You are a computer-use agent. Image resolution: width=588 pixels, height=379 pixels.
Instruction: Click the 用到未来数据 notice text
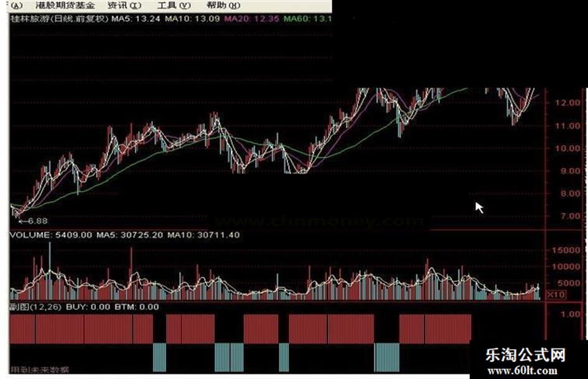pyautogui.click(x=40, y=369)
